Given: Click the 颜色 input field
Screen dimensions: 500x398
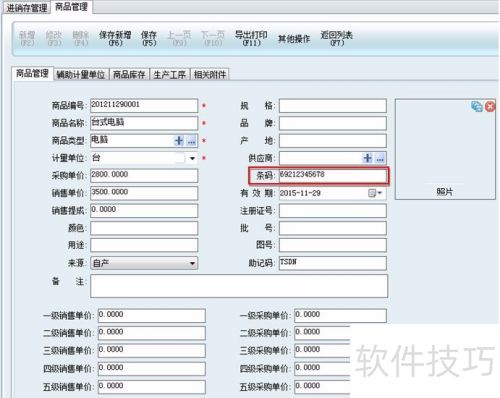Looking at the screenshot, I should [144, 228].
